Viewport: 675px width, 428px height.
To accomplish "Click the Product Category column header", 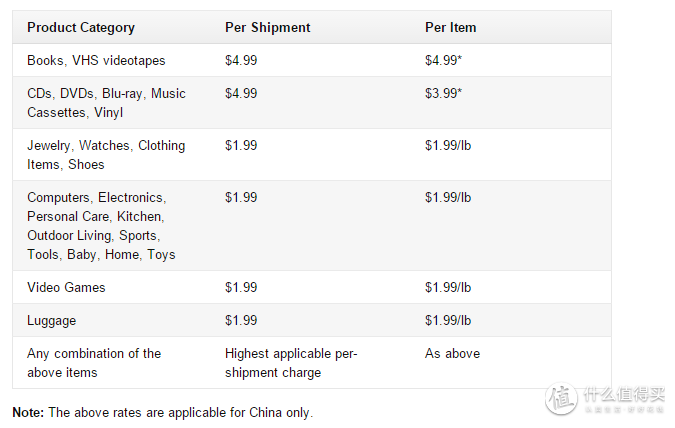I will pos(81,28).
